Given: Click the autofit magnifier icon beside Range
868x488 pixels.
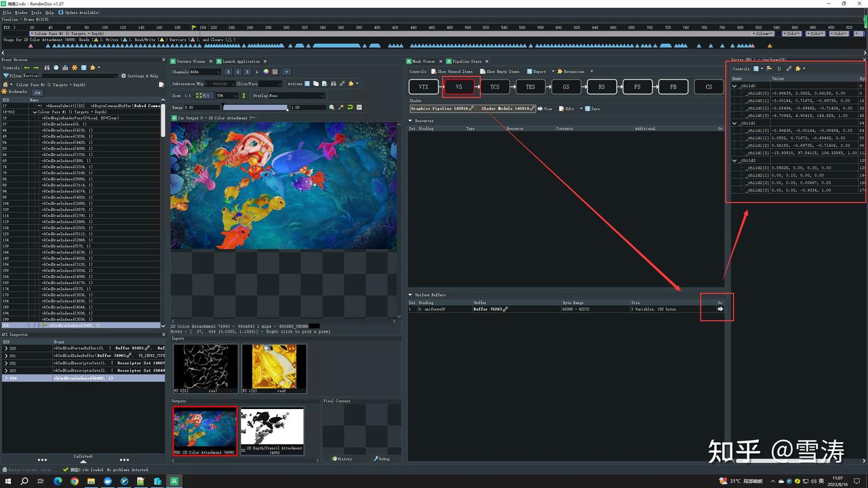Looking at the screenshot, I should coord(331,107).
